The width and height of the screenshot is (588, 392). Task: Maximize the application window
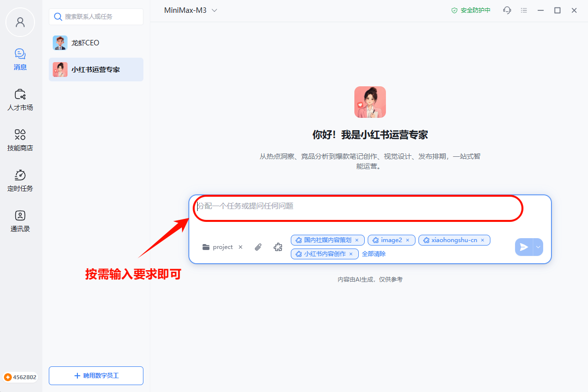tap(557, 10)
